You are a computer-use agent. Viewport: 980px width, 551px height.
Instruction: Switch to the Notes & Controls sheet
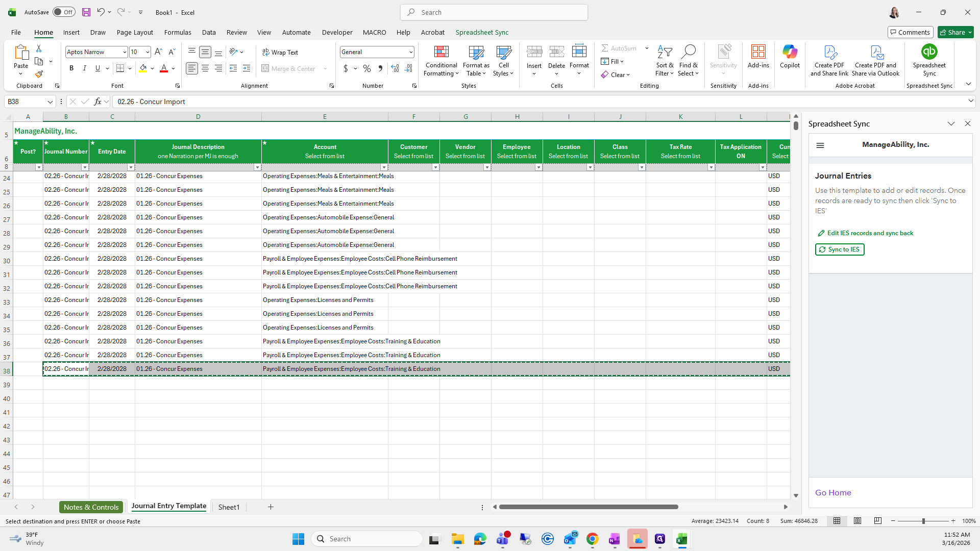coord(91,507)
